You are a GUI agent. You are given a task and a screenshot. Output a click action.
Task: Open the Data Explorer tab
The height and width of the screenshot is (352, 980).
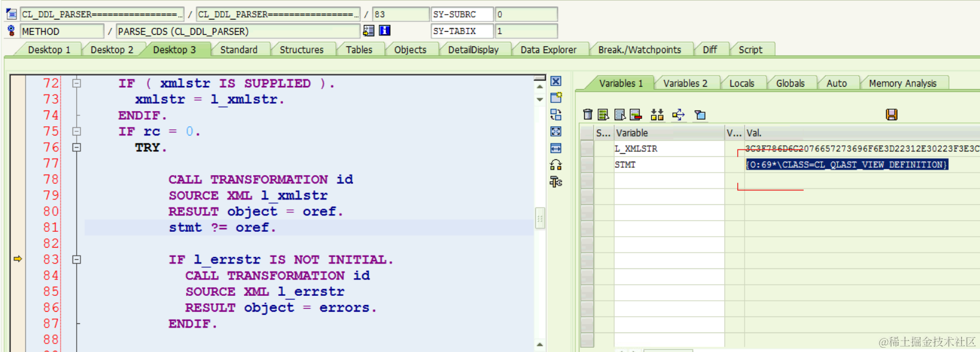coord(548,49)
